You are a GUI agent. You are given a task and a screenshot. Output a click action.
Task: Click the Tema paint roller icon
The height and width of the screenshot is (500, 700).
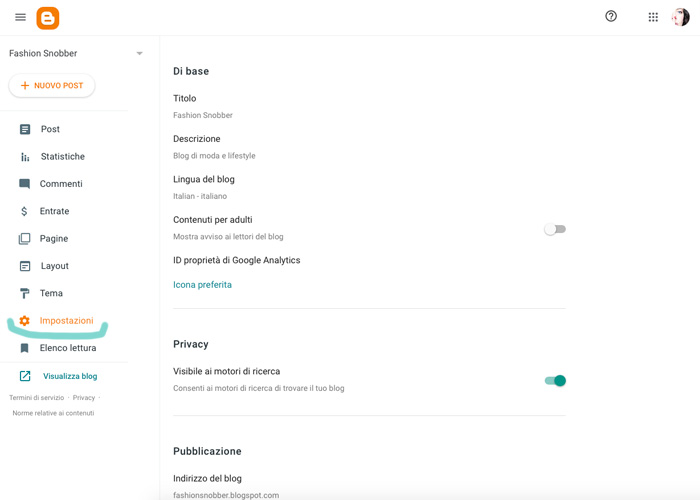point(25,293)
